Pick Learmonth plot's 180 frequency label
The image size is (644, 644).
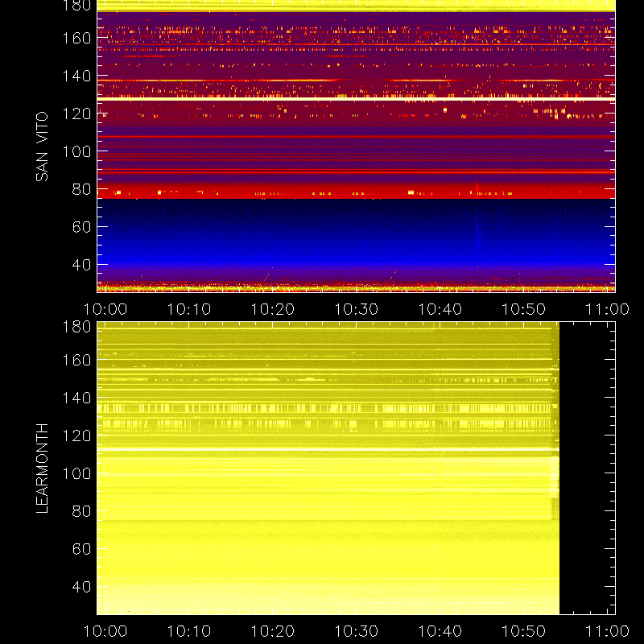76,327
